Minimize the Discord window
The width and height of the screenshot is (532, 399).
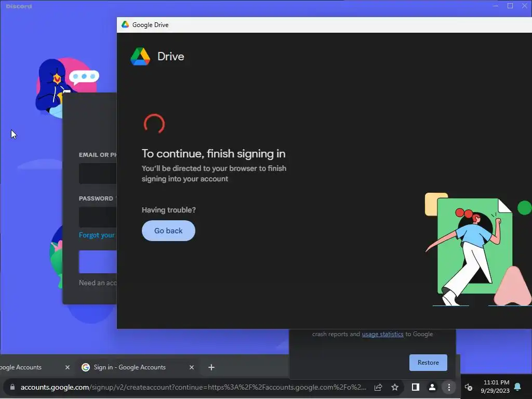[496, 6]
